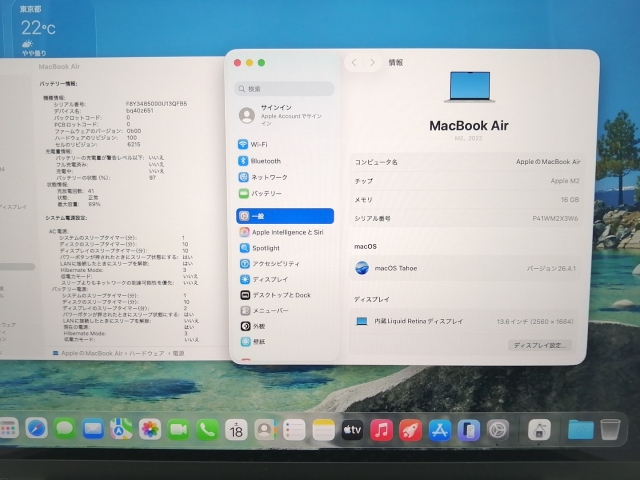Click the ディスプレイ設定... button
Screen dimensions: 640x480
click(540, 345)
